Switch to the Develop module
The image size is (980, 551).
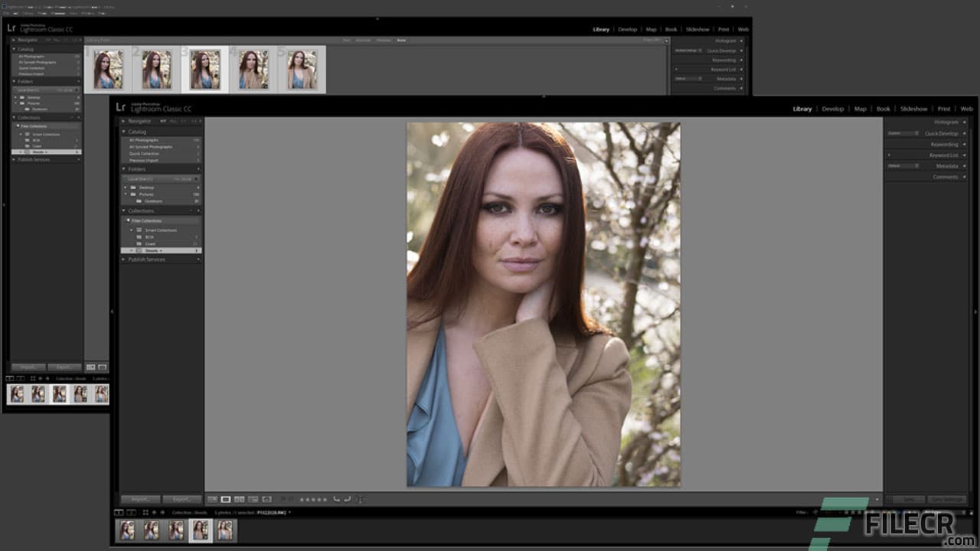[833, 109]
